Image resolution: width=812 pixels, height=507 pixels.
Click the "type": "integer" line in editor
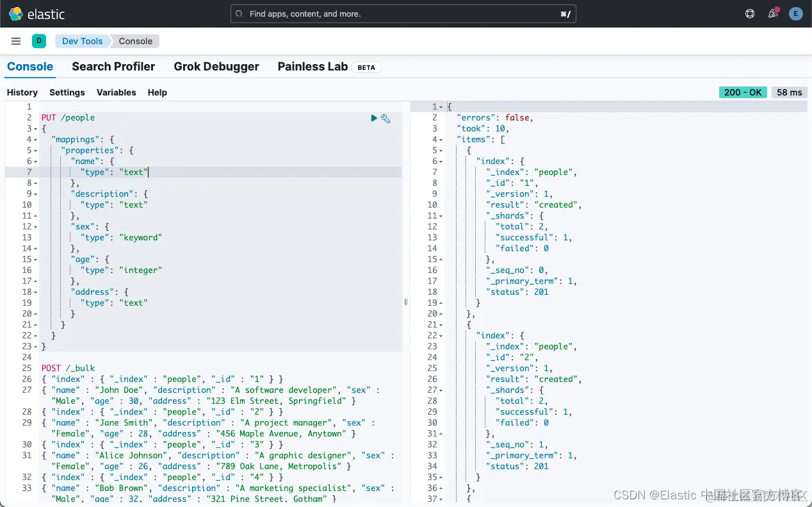coord(122,270)
